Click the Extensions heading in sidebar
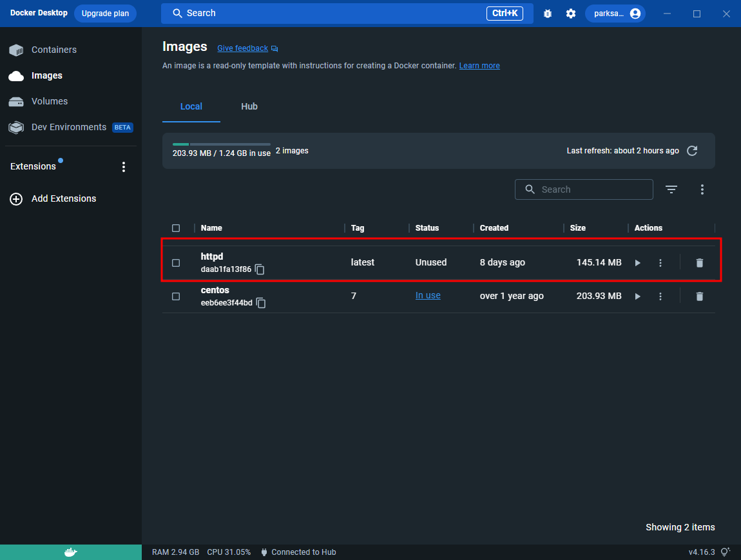Image resolution: width=741 pixels, height=560 pixels. [33, 166]
